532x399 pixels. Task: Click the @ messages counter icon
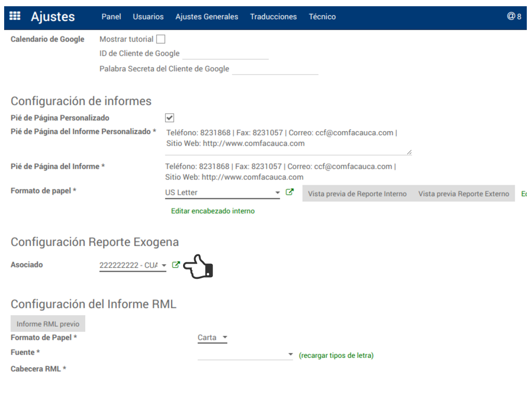pyautogui.click(x=514, y=16)
